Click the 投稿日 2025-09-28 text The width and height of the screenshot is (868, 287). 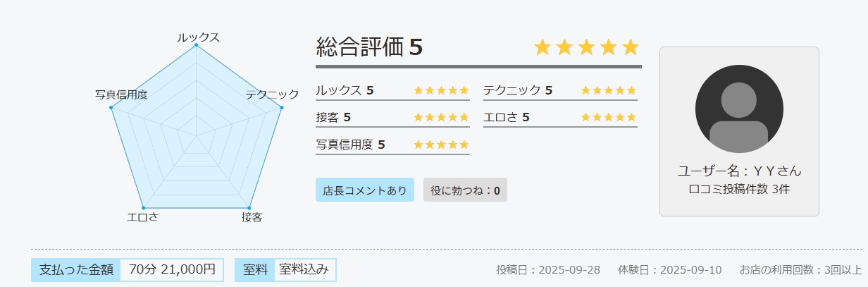click(548, 269)
